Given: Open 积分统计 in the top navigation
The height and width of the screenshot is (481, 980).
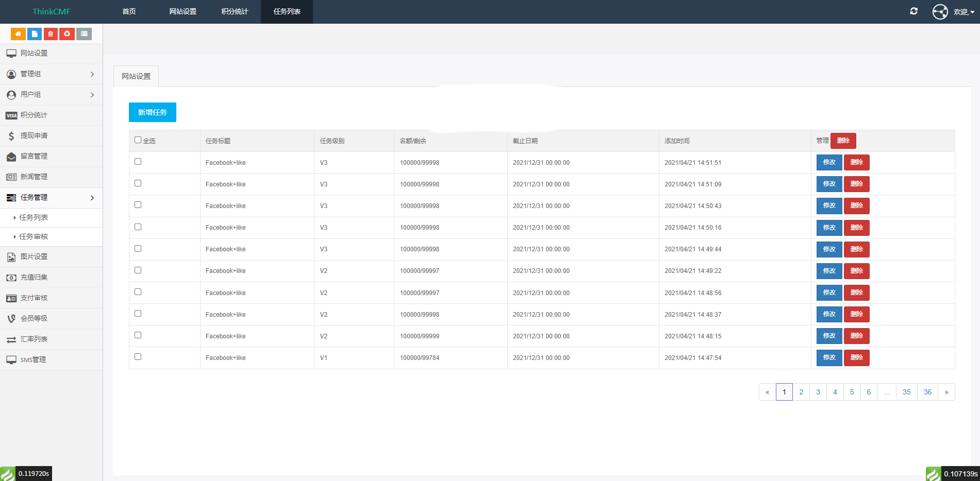Looking at the screenshot, I should (235, 11).
